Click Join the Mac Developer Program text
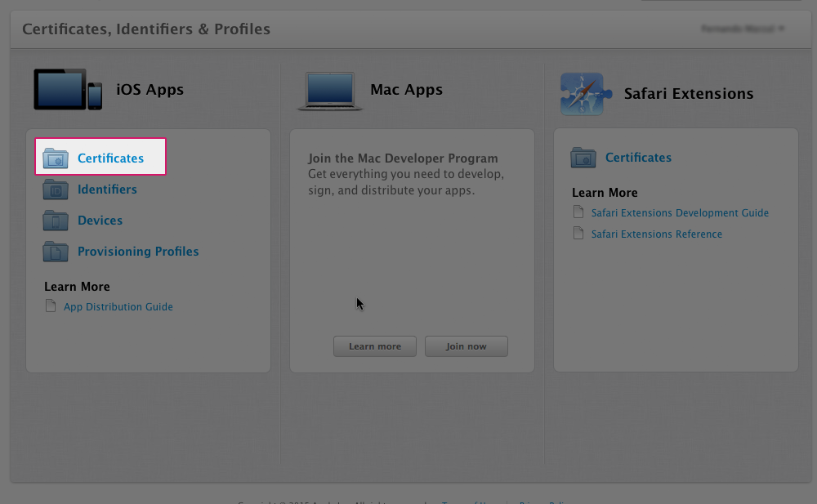The width and height of the screenshot is (817, 504). click(x=403, y=158)
